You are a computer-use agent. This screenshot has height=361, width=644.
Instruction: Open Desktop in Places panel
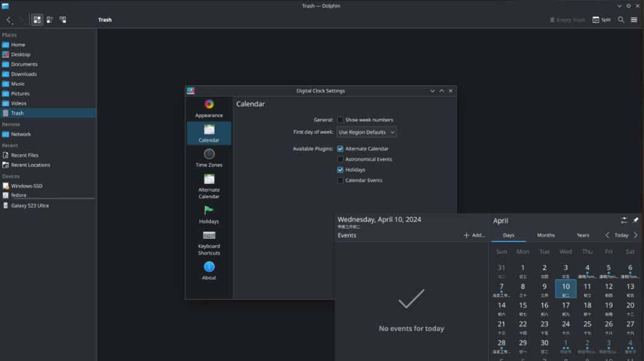pos(48,54)
